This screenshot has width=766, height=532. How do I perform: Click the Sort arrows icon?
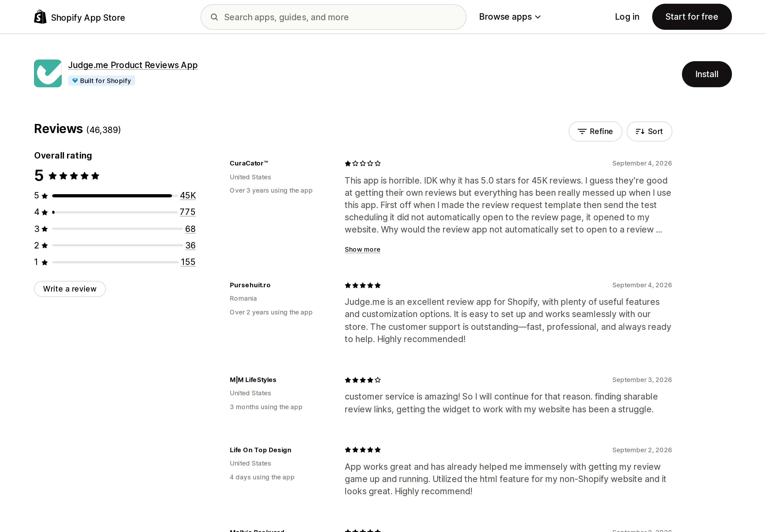pyautogui.click(x=640, y=131)
